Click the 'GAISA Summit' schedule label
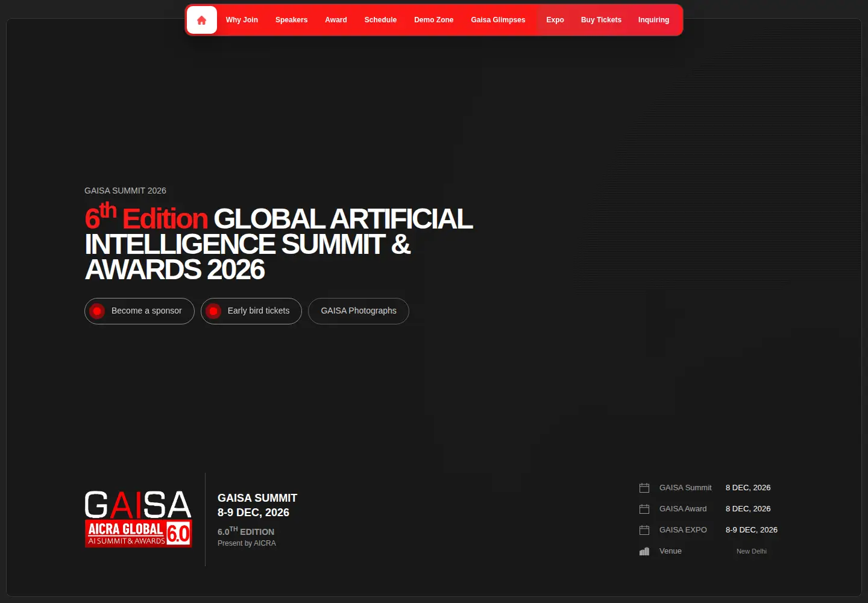Screen dimensions: 868x603 coord(685,488)
